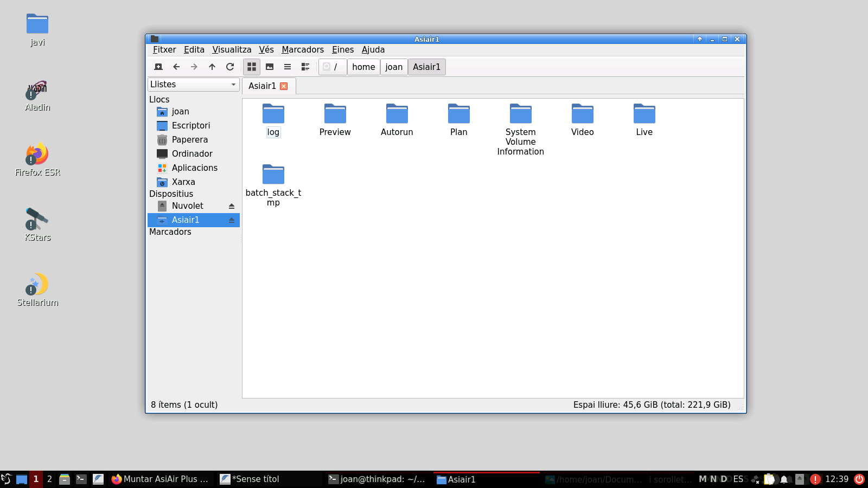Click the new tab toolbar icon
The image size is (868, 488).
pyautogui.click(x=158, y=67)
